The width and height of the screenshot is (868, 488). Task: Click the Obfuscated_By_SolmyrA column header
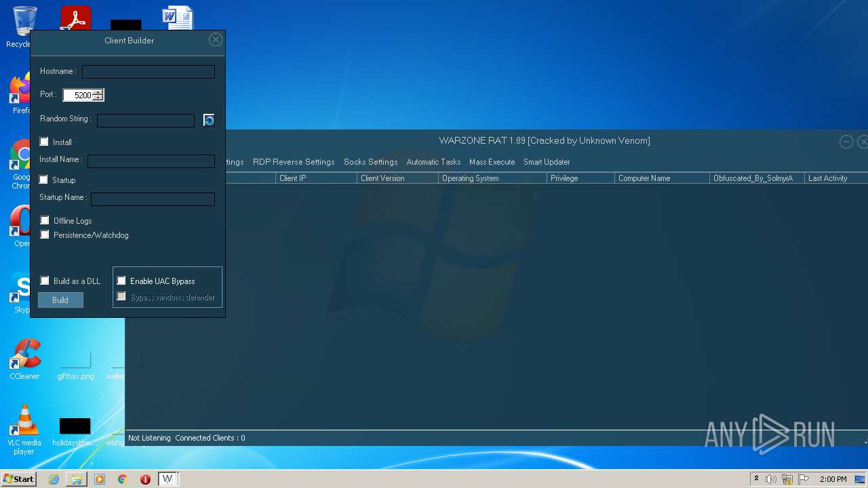[x=757, y=178]
